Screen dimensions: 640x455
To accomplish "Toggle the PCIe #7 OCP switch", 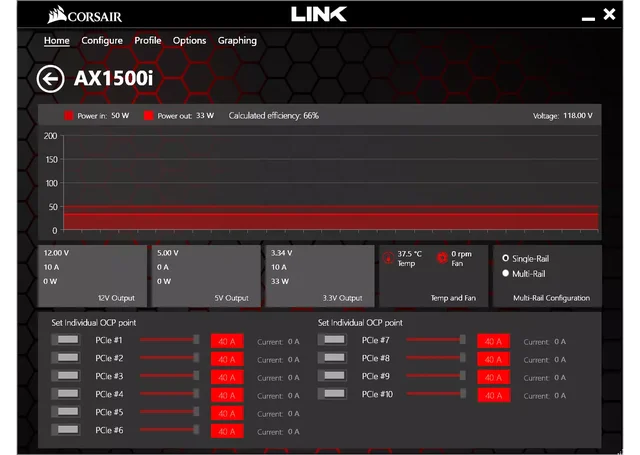I will pos(332,341).
